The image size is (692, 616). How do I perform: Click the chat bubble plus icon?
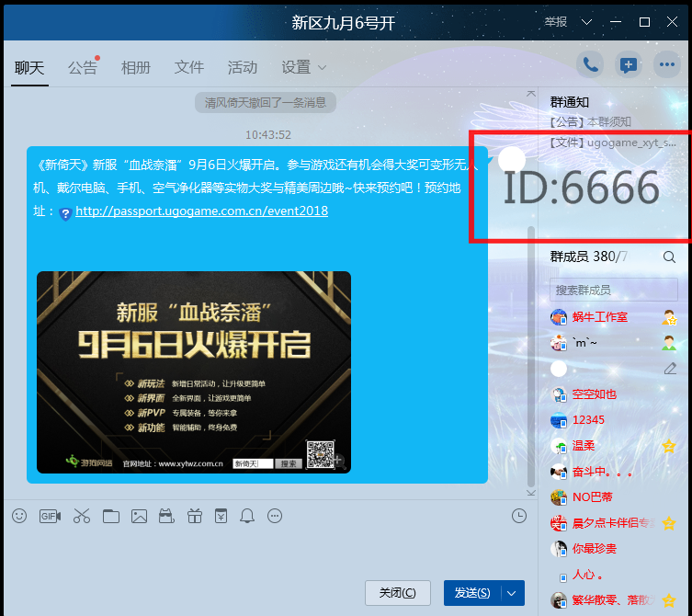629,65
